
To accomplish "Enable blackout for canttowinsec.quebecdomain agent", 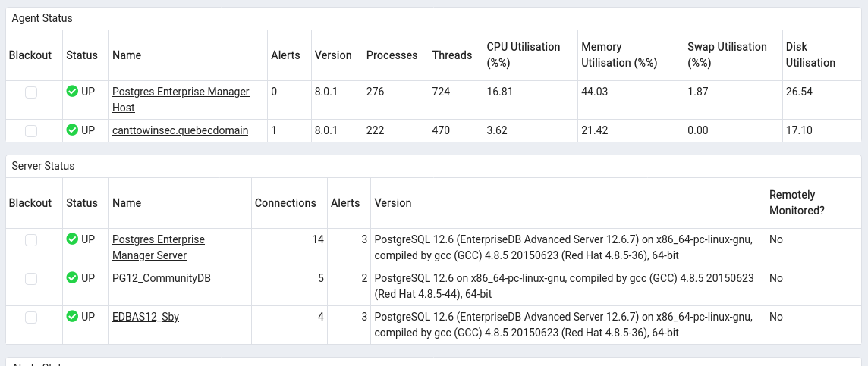I will (x=31, y=131).
